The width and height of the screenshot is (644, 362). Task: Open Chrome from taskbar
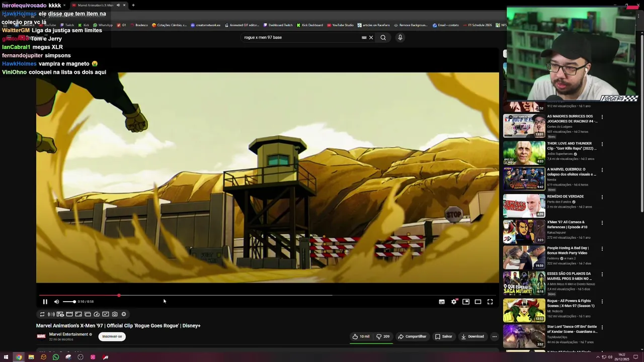pyautogui.click(x=19, y=357)
